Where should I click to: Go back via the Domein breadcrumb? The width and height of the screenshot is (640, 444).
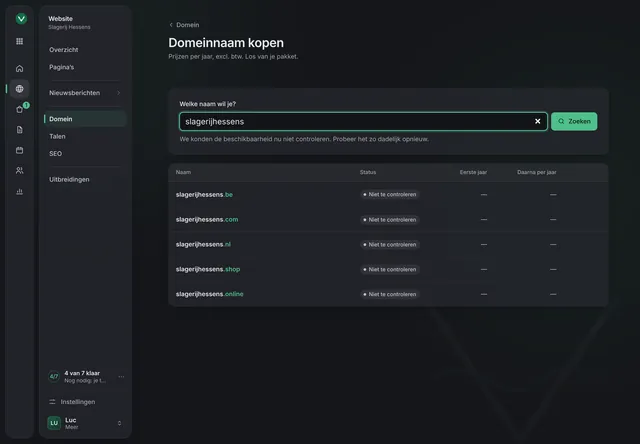click(184, 25)
